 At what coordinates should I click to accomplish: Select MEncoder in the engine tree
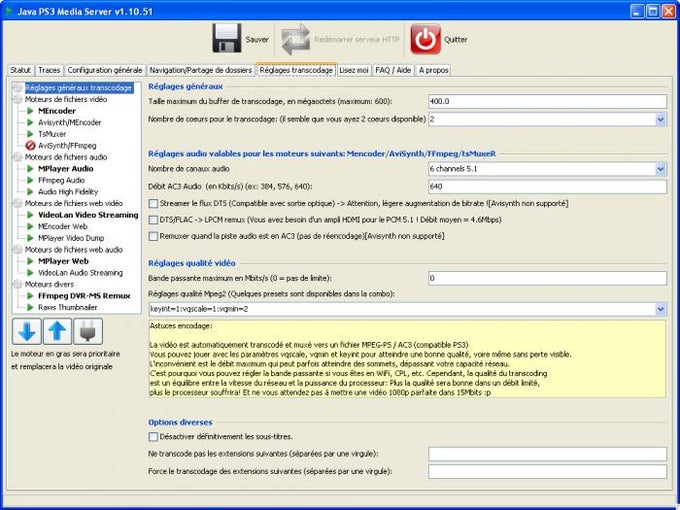pos(57,111)
